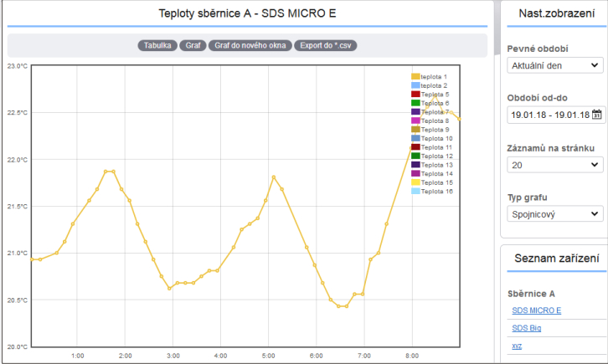The width and height of the screenshot is (608, 364).
Task: Expand the Pevné období dropdown
Action: click(554, 65)
